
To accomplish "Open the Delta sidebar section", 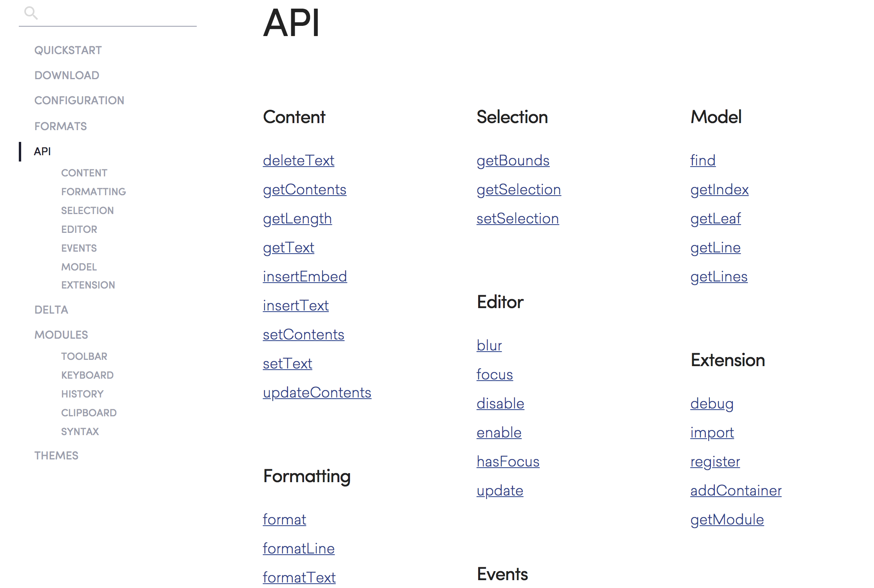I will point(51,310).
